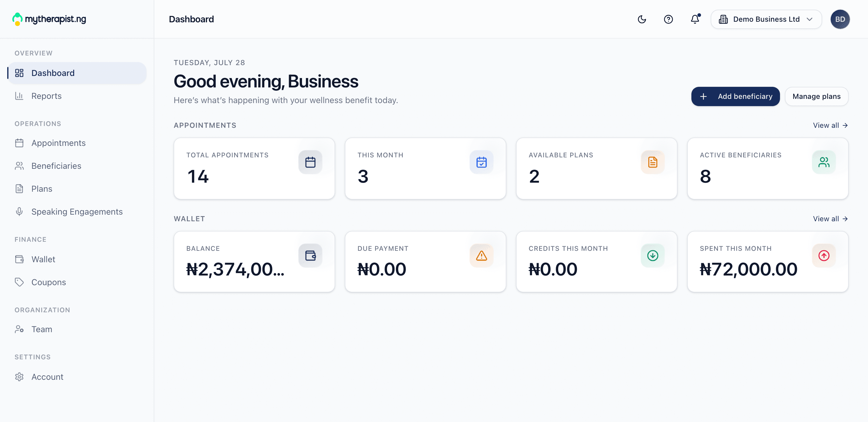The height and width of the screenshot is (422, 868).
Task: Open Dashboard in the sidebar
Action: pos(77,73)
